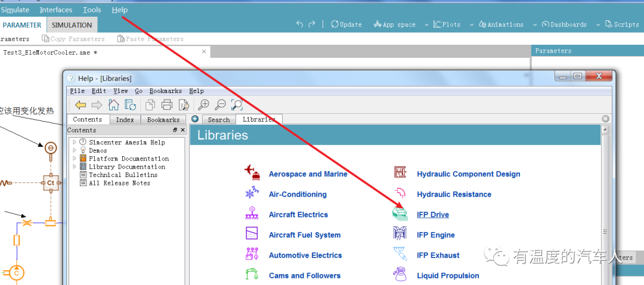Image resolution: width=644 pixels, height=285 pixels.
Task: Print the current Help page
Action: pos(167,105)
